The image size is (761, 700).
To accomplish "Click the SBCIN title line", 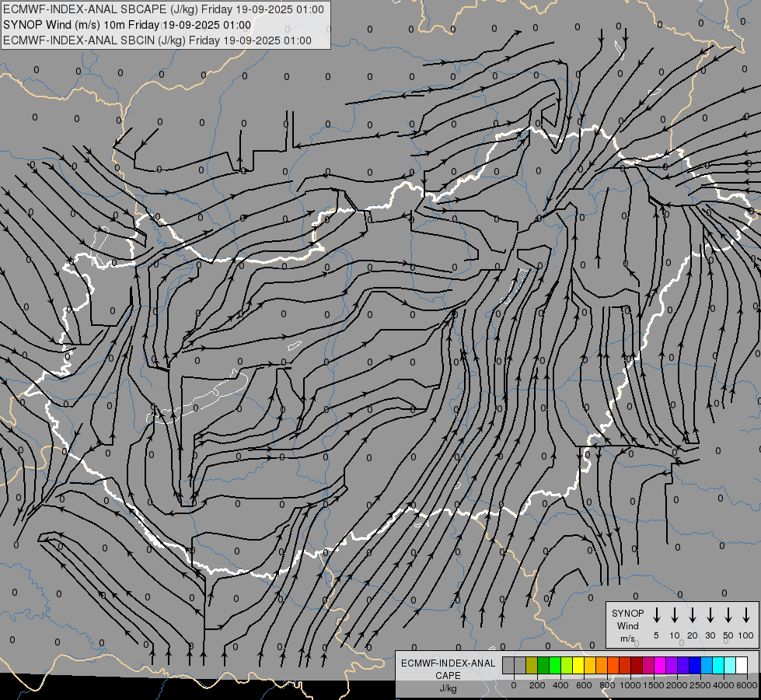I will [x=157, y=40].
